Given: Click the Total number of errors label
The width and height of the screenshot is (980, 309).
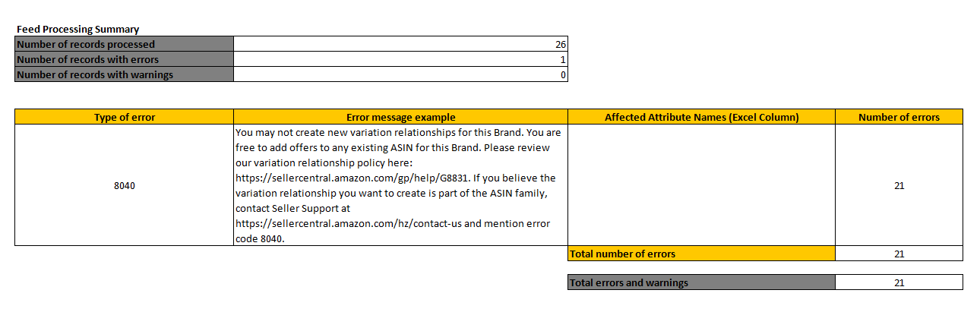Looking at the screenshot, I should 701,254.
